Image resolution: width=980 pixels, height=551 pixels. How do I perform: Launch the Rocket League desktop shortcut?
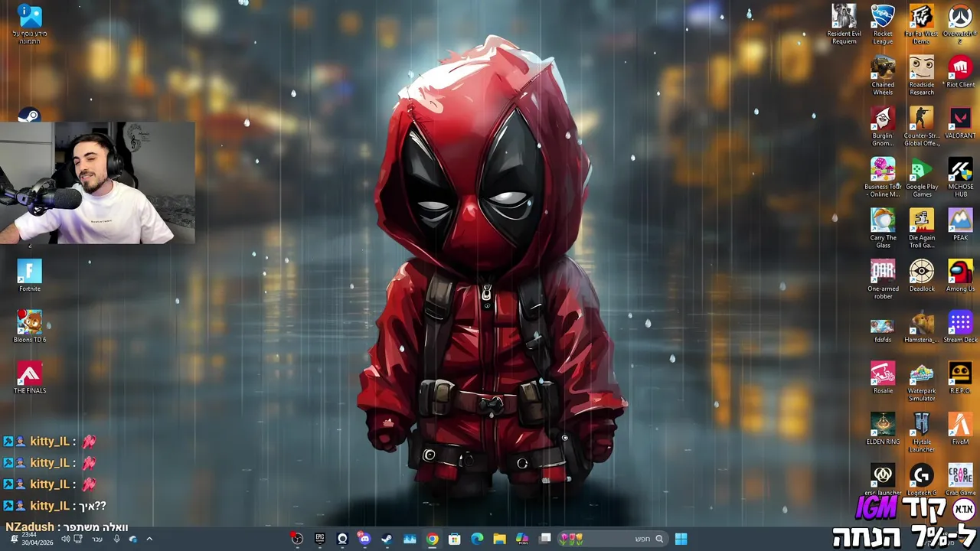(x=883, y=24)
